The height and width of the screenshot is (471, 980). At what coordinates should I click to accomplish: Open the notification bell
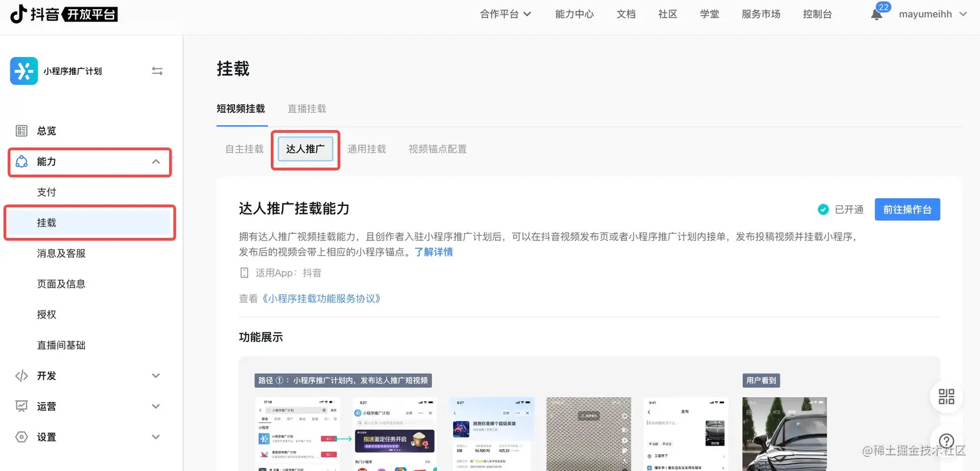pos(876,14)
